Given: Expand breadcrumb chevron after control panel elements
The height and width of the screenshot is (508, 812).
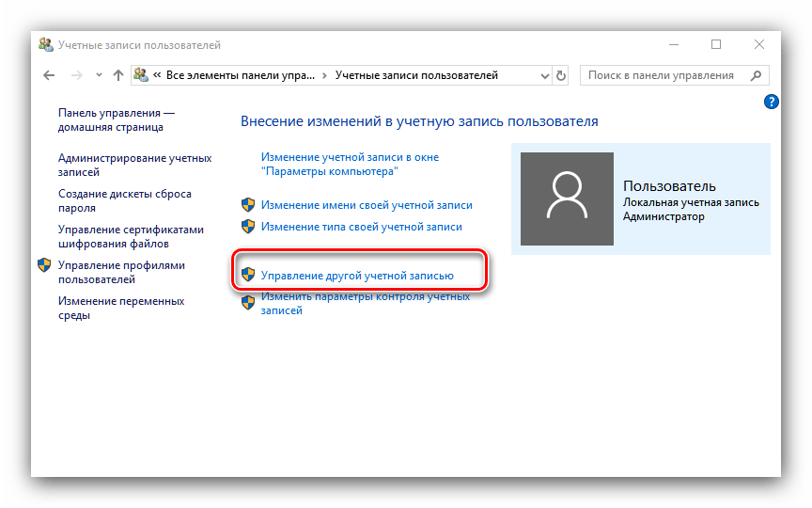Looking at the screenshot, I should (324, 75).
